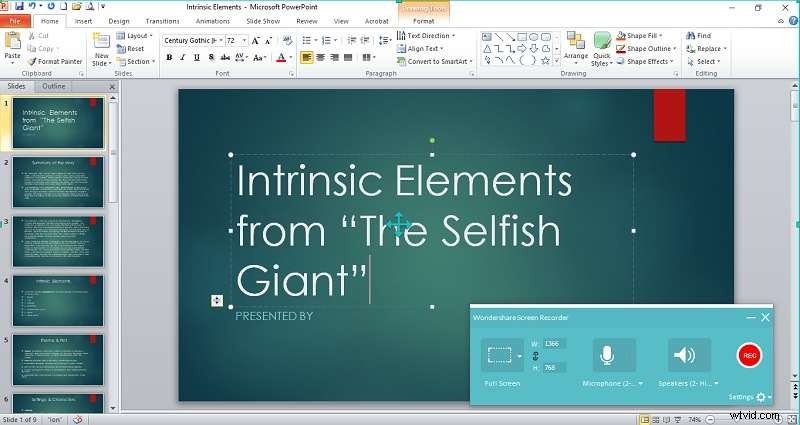This screenshot has width=800, height=425.
Task: Click the Save icon in quick access toolbar
Action: click(19, 7)
